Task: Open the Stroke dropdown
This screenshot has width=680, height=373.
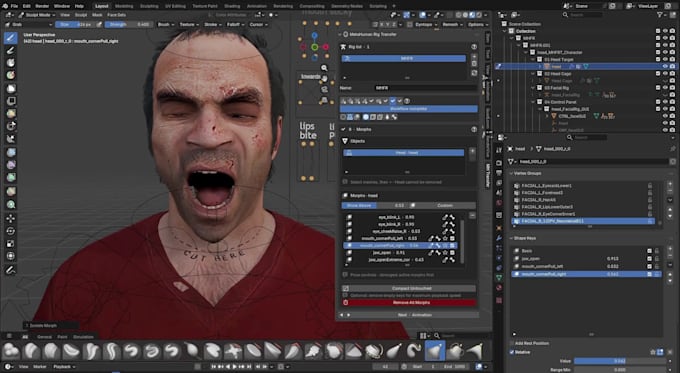Action: tap(213, 24)
